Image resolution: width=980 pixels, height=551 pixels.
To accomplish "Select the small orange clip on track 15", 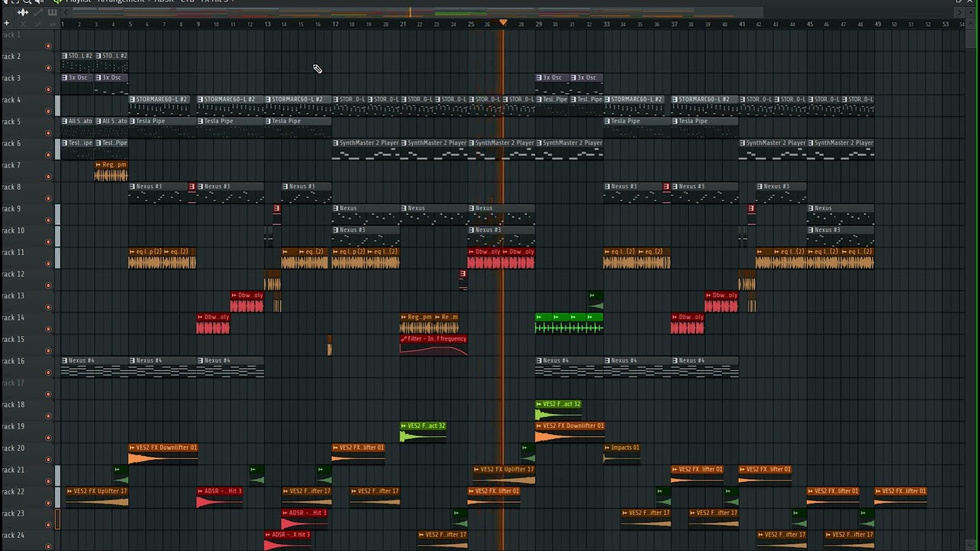I will click(329, 345).
